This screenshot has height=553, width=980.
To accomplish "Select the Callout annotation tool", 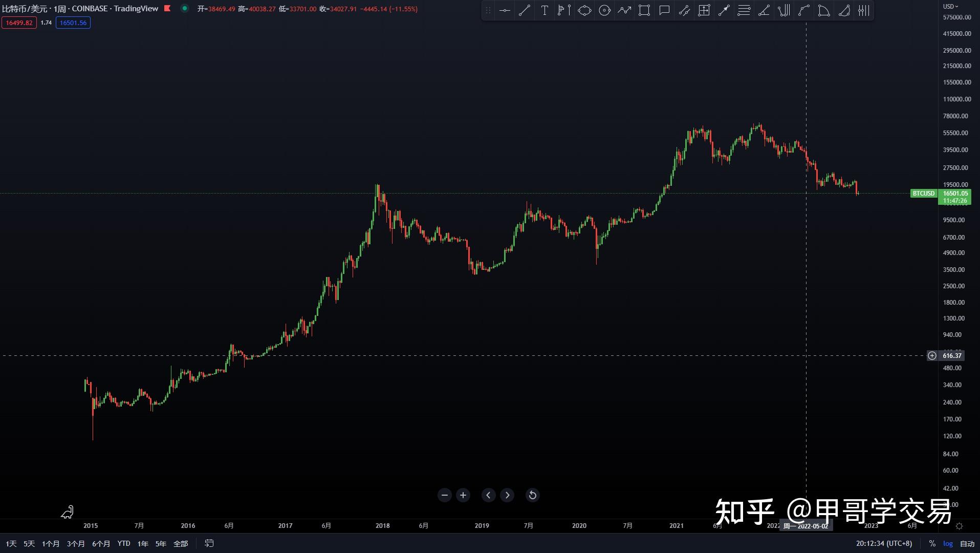I will pyautogui.click(x=664, y=10).
